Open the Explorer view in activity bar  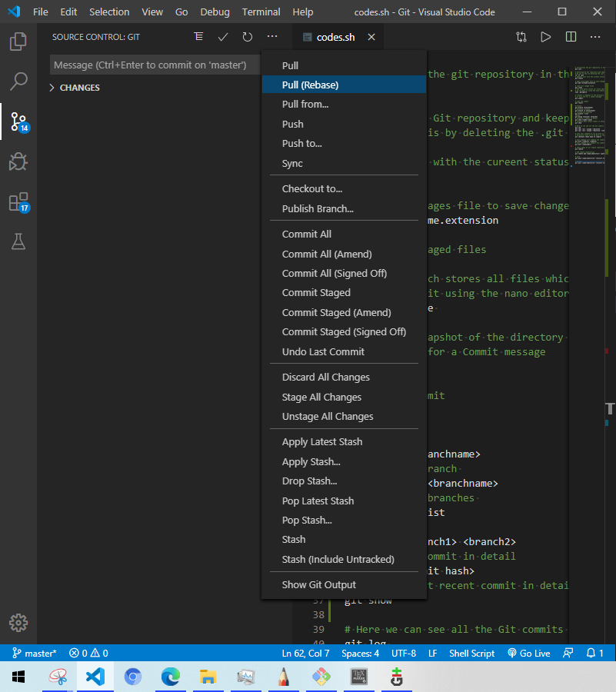click(18, 41)
